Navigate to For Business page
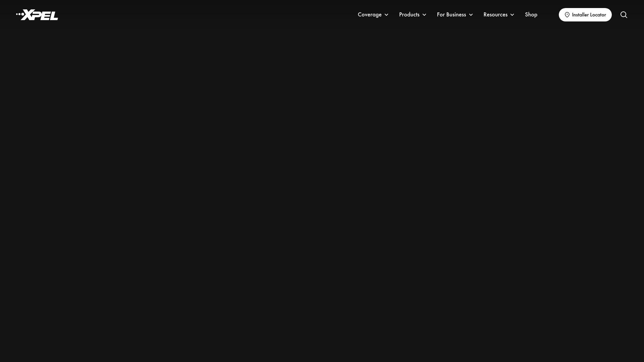This screenshot has width=644, height=362. tap(451, 15)
